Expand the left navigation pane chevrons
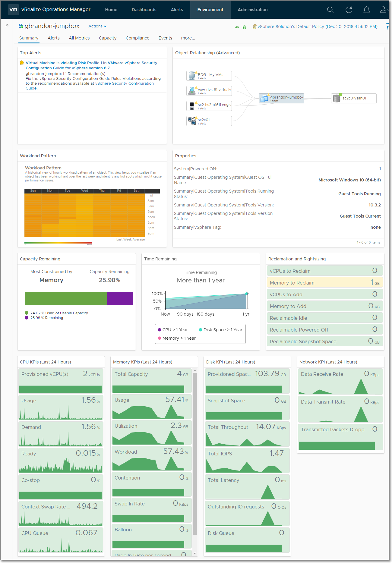Image resolution: width=392 pixels, height=563 pixels. point(7,26)
